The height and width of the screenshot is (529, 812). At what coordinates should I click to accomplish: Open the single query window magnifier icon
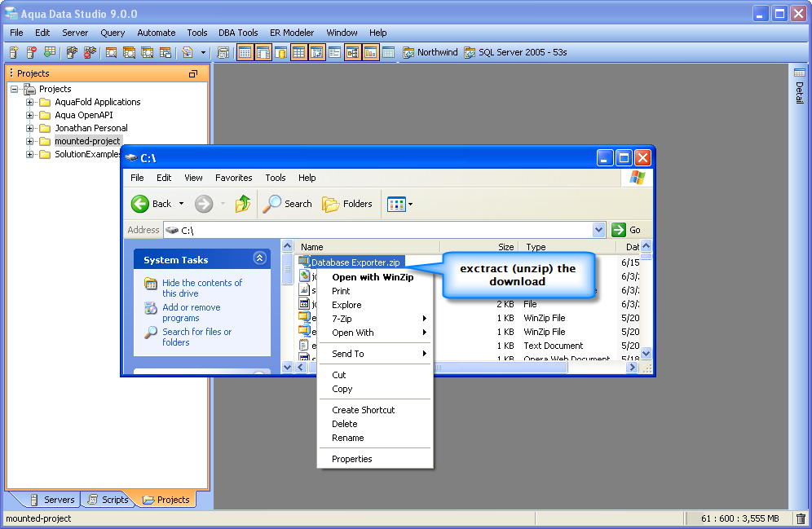[111, 52]
